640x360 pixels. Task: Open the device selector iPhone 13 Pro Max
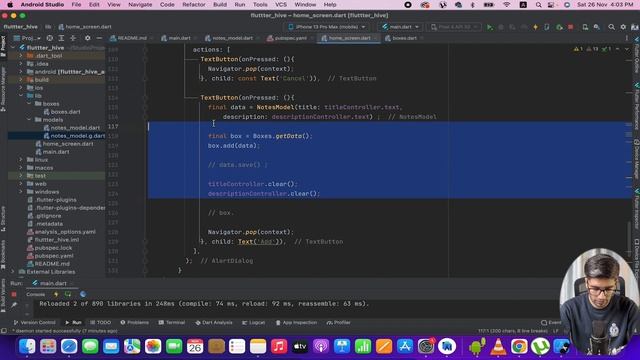click(x=327, y=27)
